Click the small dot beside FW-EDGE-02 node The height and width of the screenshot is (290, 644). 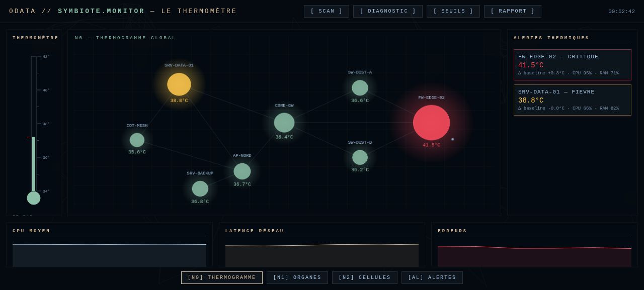coord(452,139)
